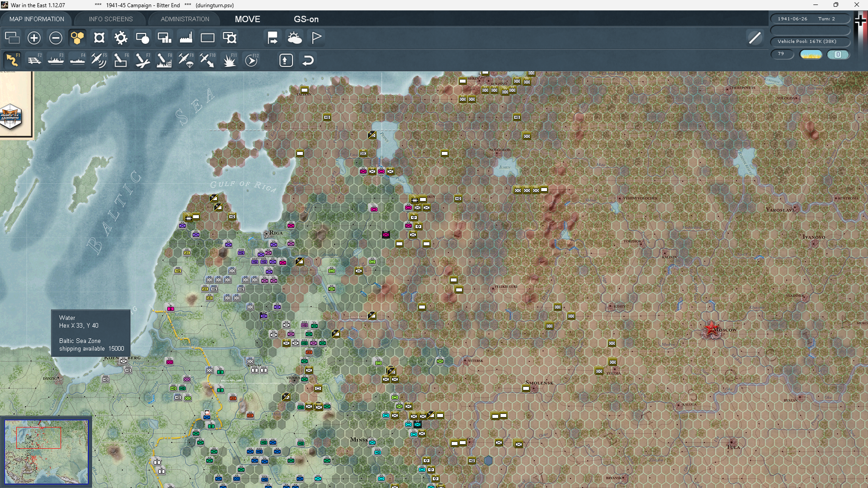Image resolution: width=868 pixels, height=488 pixels.
Task: Click the weather display icon
Action: click(x=295, y=38)
